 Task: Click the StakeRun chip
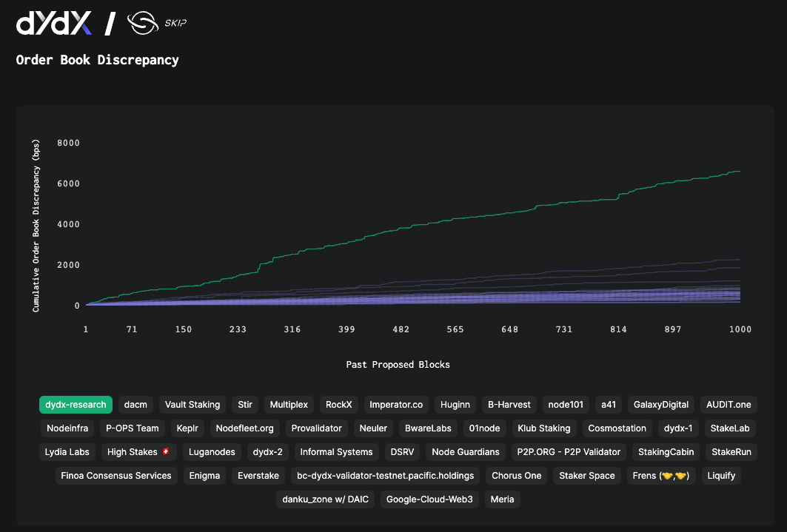(731, 452)
